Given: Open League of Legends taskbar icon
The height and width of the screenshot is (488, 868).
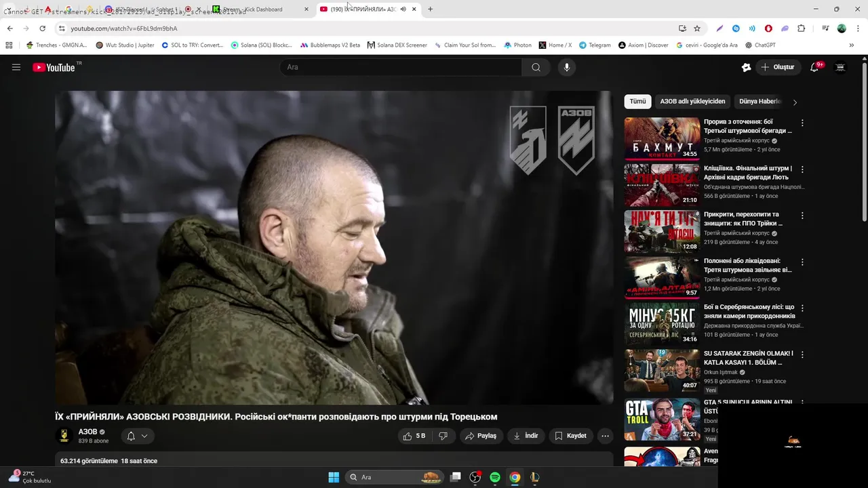Looking at the screenshot, I should click(534, 477).
